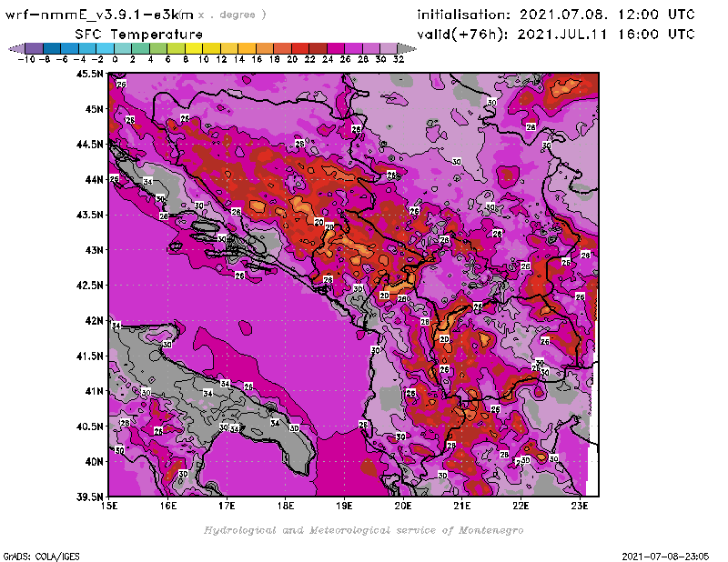The width and height of the screenshot is (728, 562).
Task: Select the 22E longitude label
Action: (521, 506)
